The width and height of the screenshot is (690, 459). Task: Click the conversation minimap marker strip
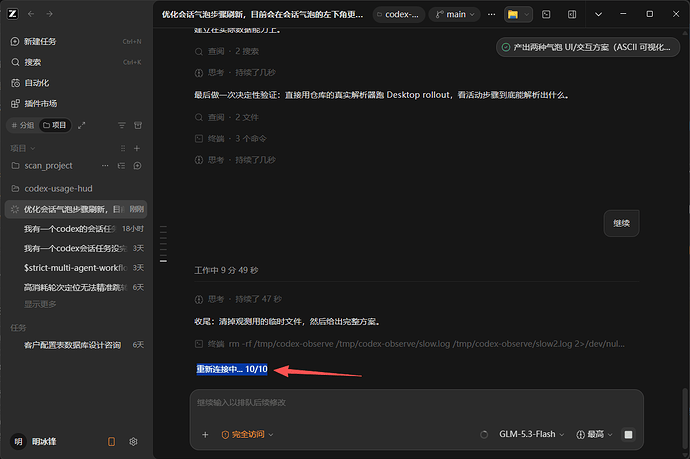[163, 244]
